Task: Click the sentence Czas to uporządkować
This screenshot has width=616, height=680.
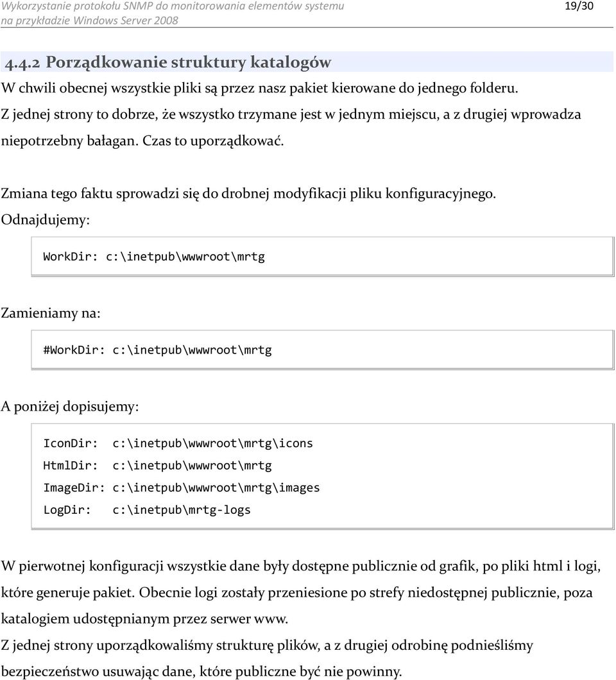Action: point(213,141)
